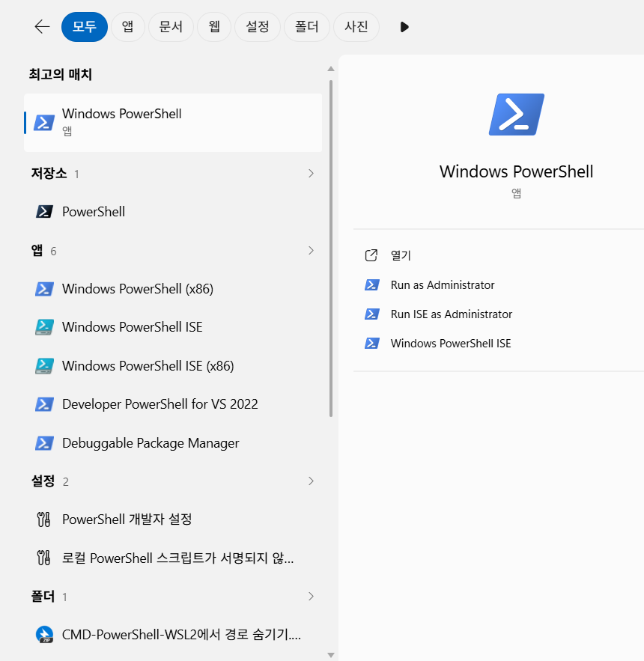
Task: Expand the 설정 section chevron
Action: 311,481
